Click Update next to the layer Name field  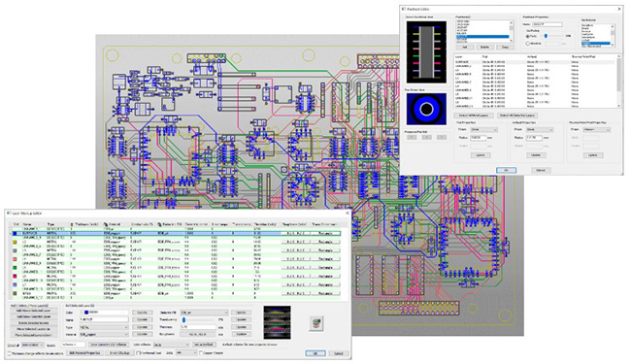pyautogui.click(x=142, y=319)
